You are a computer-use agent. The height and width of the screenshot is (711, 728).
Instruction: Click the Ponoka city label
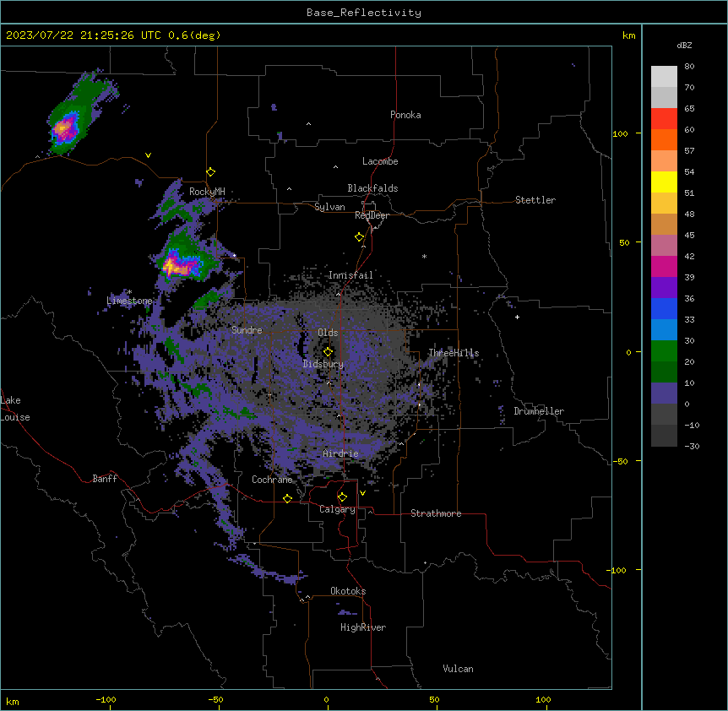coord(405,115)
